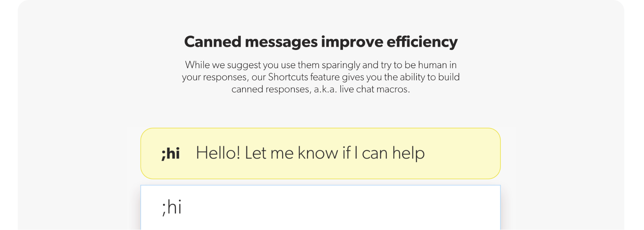Image resolution: width=644 pixels, height=230 pixels.
Task: Click the word "Canned" in the heading
Action: coord(213,42)
